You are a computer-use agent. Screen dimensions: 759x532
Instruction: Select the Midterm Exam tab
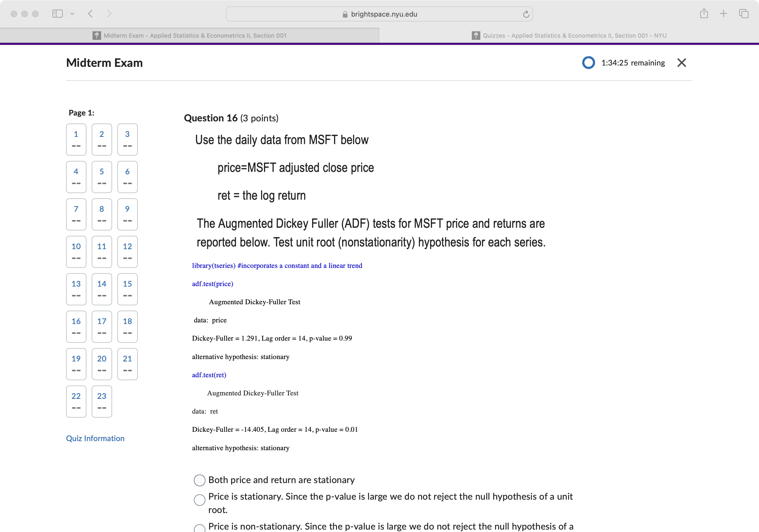[x=194, y=35]
